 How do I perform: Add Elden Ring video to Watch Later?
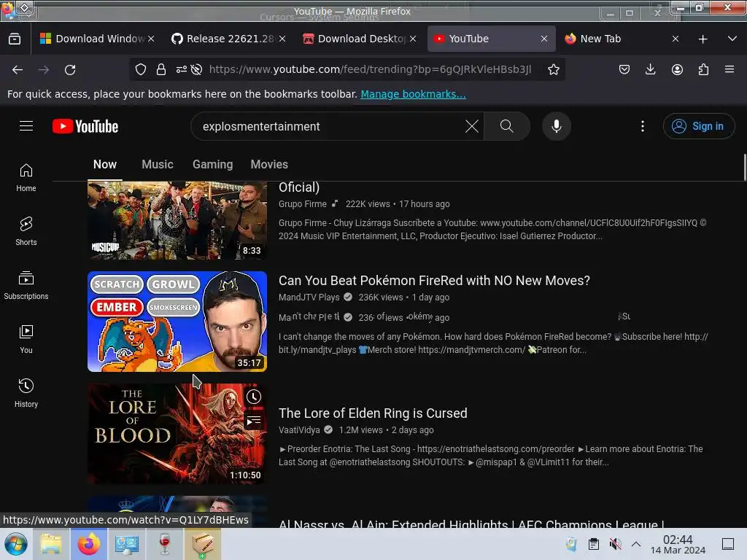253,397
